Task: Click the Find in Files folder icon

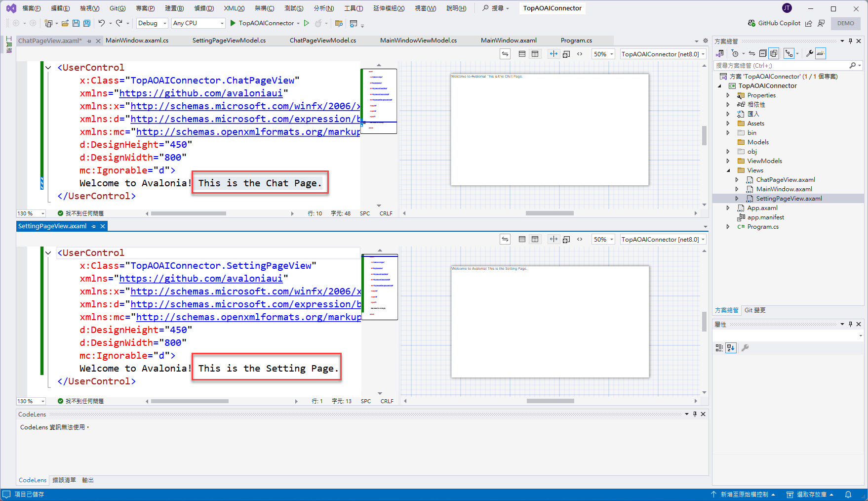Action: tap(339, 23)
